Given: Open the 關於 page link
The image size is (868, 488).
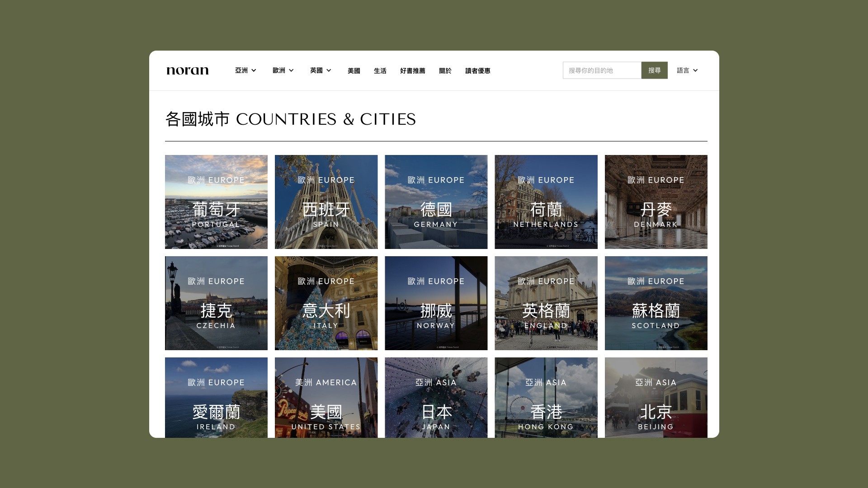Looking at the screenshot, I should pos(445,71).
